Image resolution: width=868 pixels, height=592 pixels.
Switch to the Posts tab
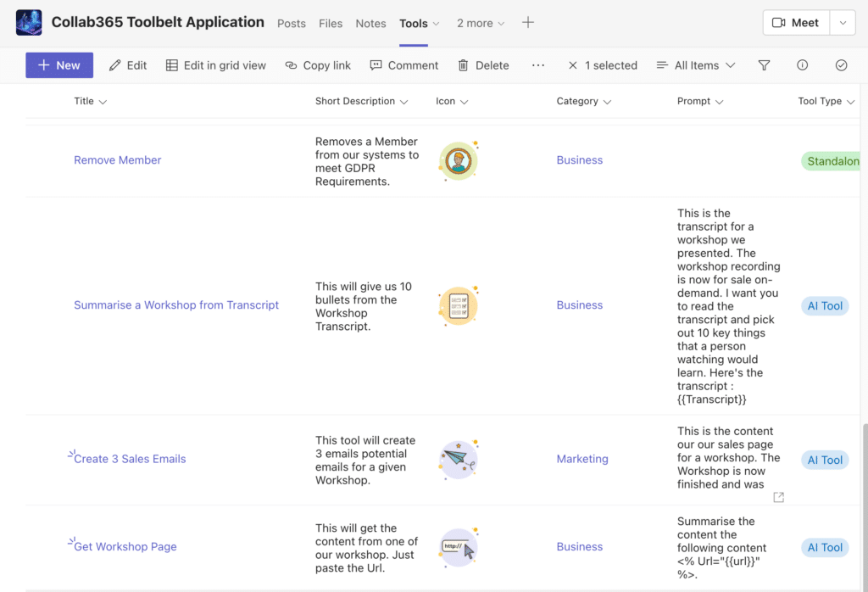[x=292, y=23]
